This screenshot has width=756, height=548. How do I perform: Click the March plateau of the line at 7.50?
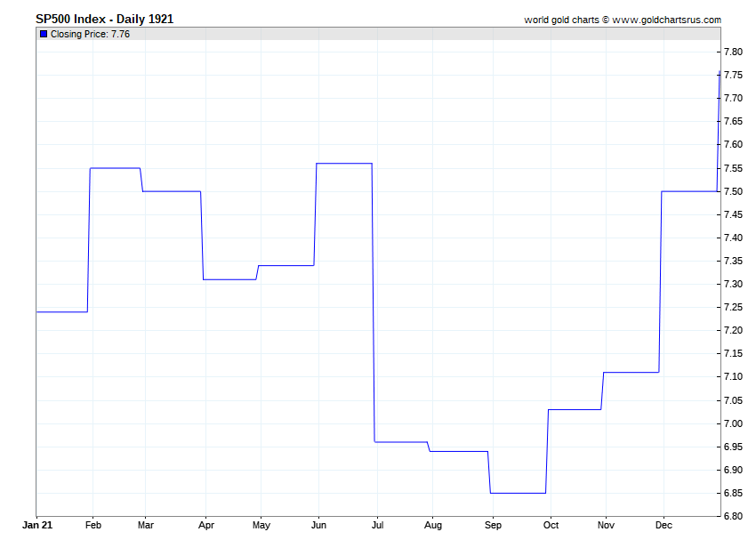[x=172, y=191]
